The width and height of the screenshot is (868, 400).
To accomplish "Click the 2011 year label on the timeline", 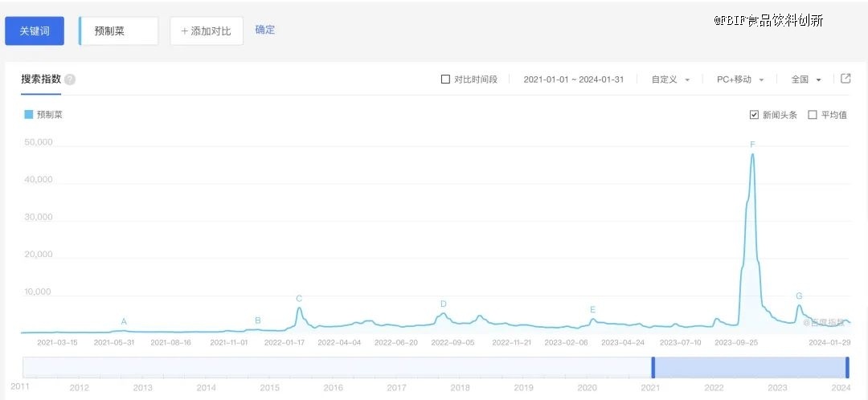I will (x=20, y=386).
